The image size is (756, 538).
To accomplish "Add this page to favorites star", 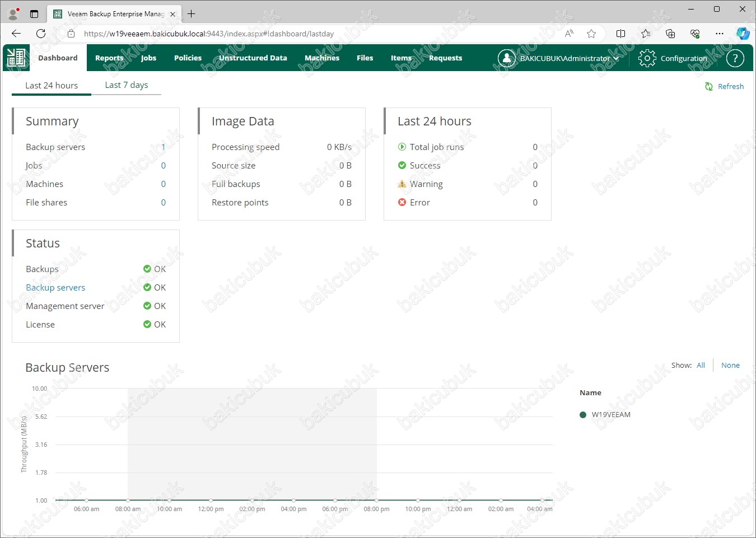I will (591, 34).
